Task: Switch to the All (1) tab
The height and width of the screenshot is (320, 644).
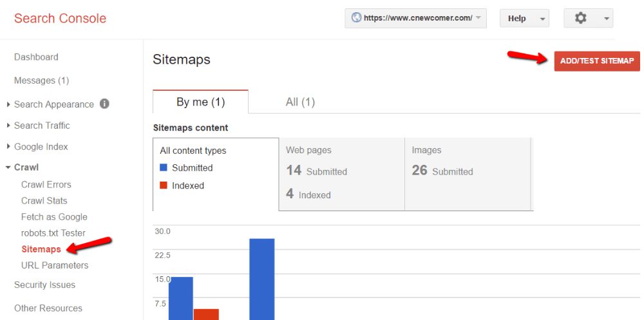Action: (x=300, y=102)
